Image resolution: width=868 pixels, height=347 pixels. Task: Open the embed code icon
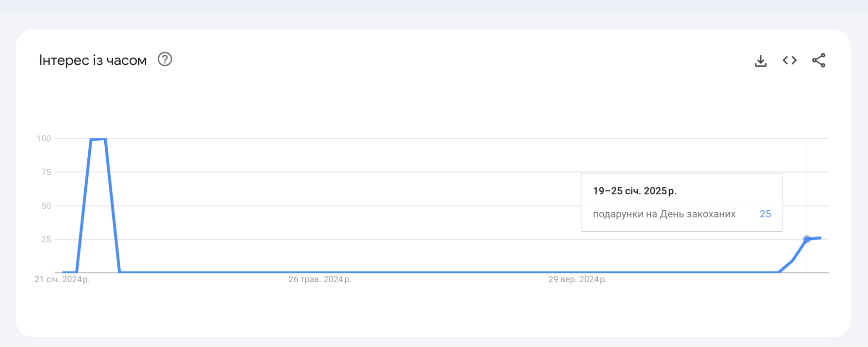click(x=789, y=60)
